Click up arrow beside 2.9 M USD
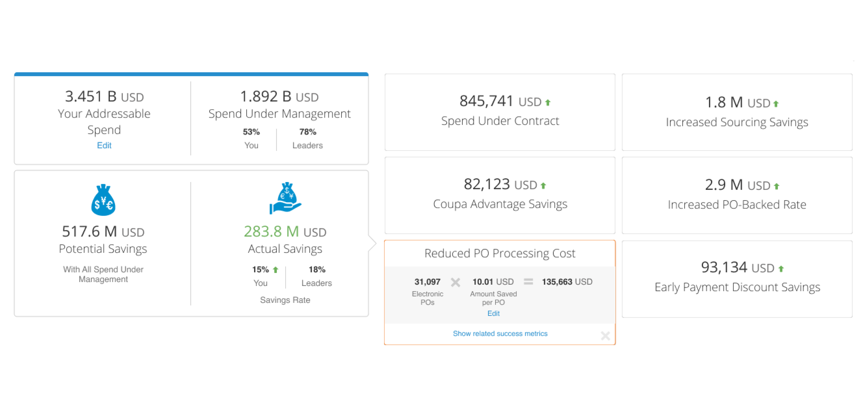The image size is (868, 398). click(x=777, y=186)
